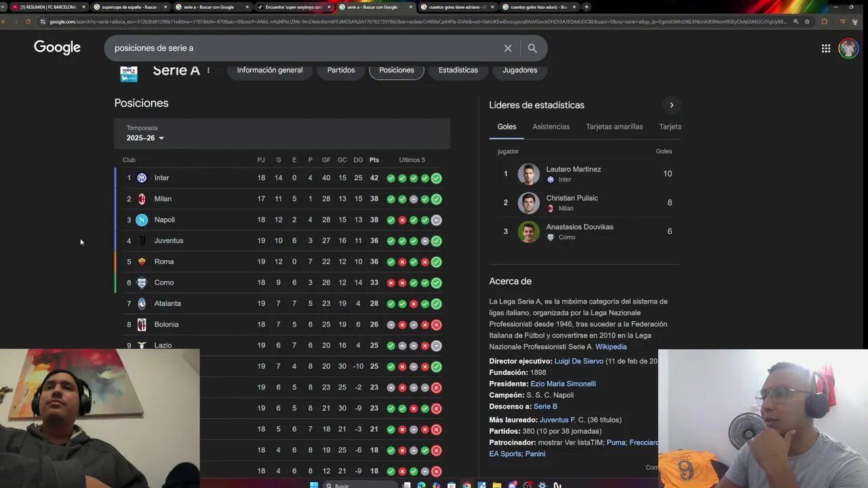The width and height of the screenshot is (868, 488).
Task: Open Serie A more options three-dot menu
Action: click(208, 70)
